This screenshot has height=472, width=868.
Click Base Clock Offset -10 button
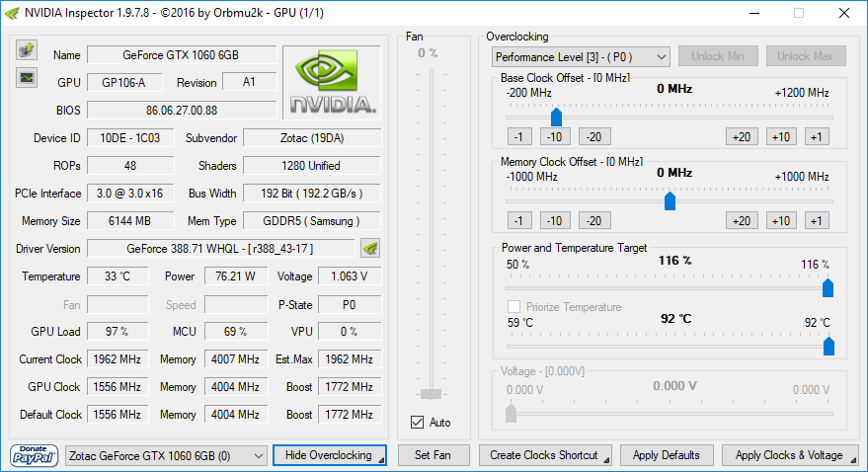[x=555, y=136]
